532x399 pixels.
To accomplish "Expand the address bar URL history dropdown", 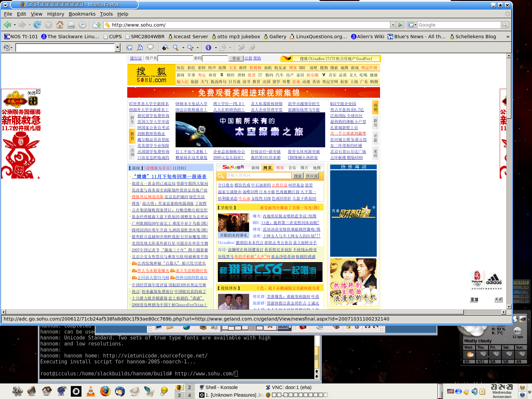I will point(393,25).
